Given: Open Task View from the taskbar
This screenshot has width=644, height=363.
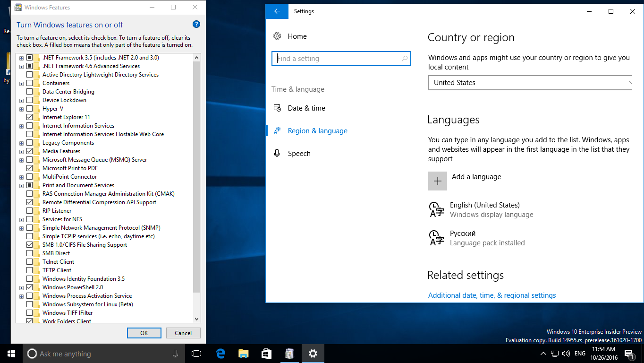Looking at the screenshot, I should (x=196, y=354).
